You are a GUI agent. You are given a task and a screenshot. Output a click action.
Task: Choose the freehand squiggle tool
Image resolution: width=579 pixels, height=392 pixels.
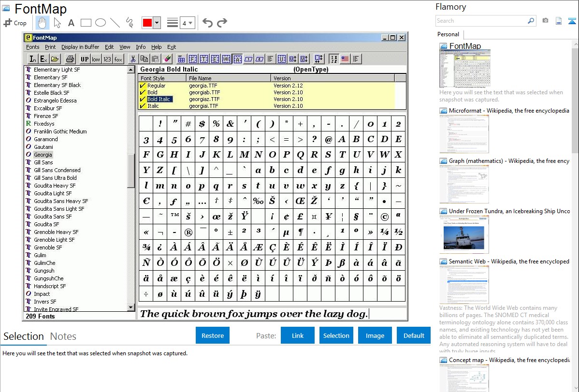pos(129,23)
